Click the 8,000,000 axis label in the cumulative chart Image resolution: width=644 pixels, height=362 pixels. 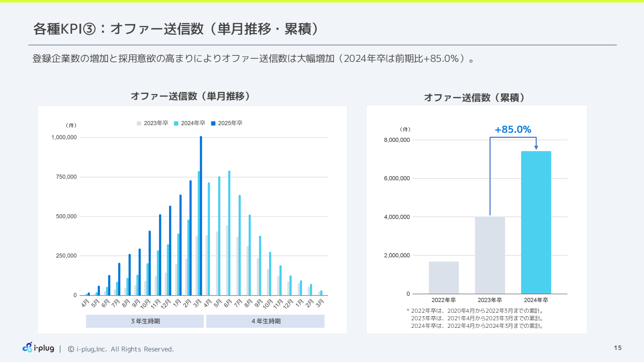coord(397,140)
